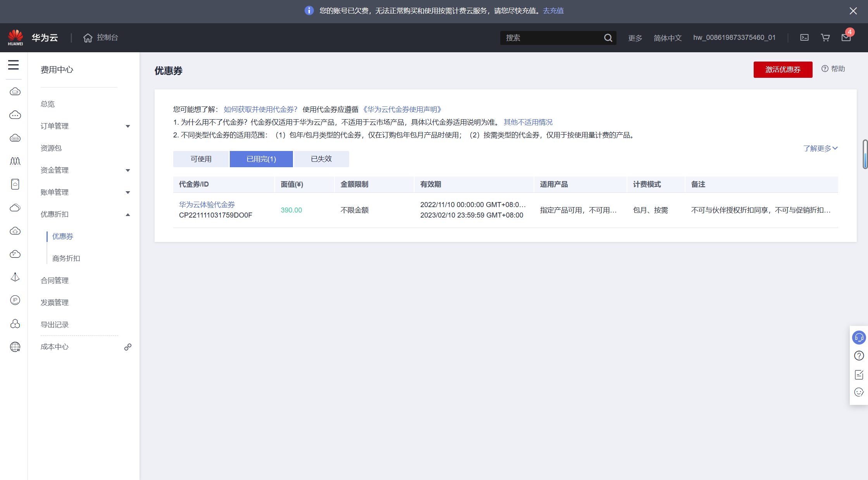Click the 激活优惠券 button
Image resolution: width=868 pixels, height=480 pixels.
pos(783,70)
